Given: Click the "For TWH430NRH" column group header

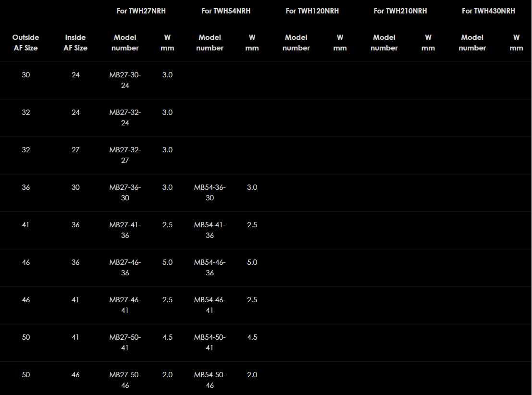Looking at the screenshot, I should point(488,11).
